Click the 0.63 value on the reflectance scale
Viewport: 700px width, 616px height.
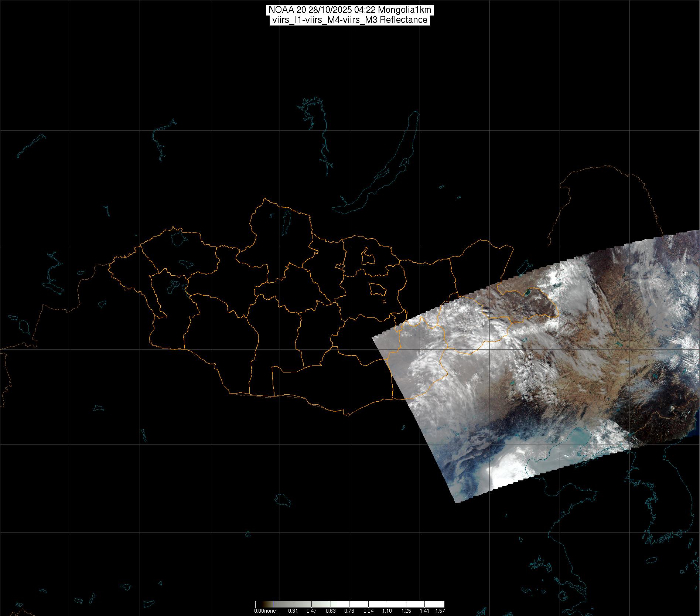[330, 611]
